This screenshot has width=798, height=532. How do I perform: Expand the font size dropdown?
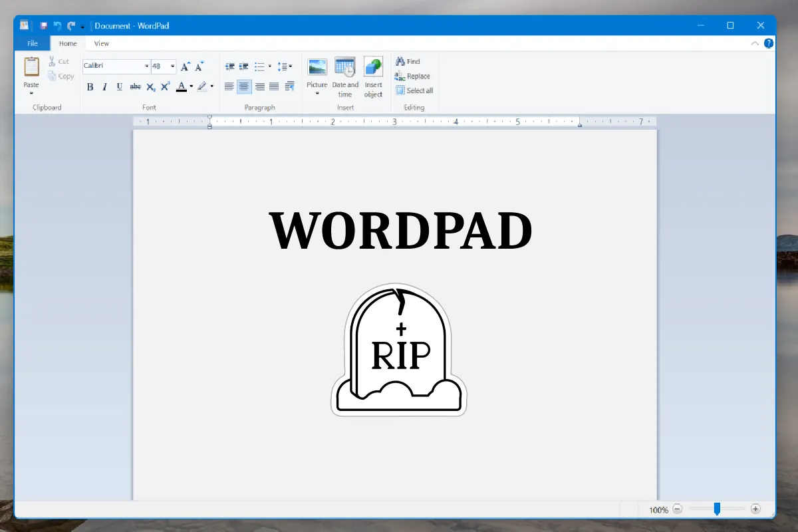click(173, 66)
